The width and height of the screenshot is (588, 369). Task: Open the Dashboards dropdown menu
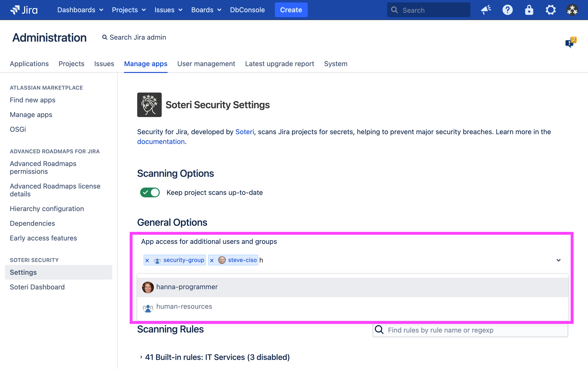[x=80, y=10]
